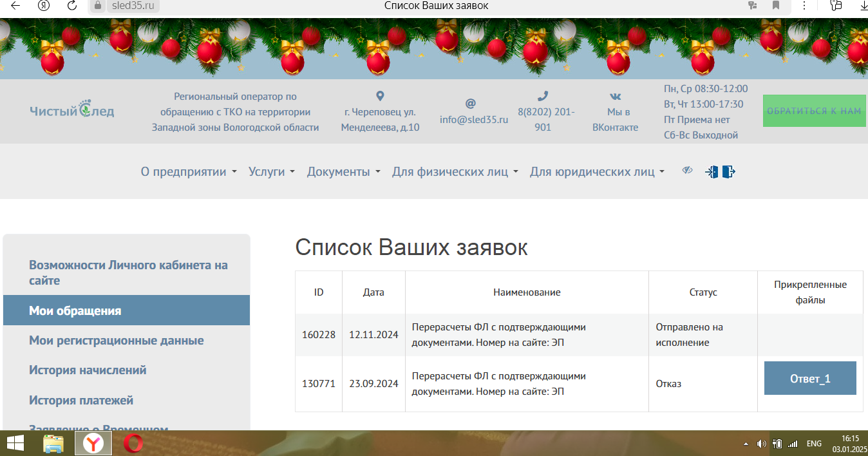Reload the page with browser refresh icon
Viewport: 868px width, 456px height.
click(72, 6)
